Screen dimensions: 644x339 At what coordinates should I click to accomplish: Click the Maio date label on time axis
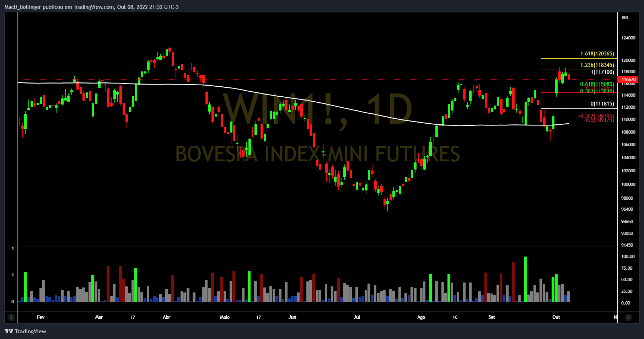[x=225, y=317]
